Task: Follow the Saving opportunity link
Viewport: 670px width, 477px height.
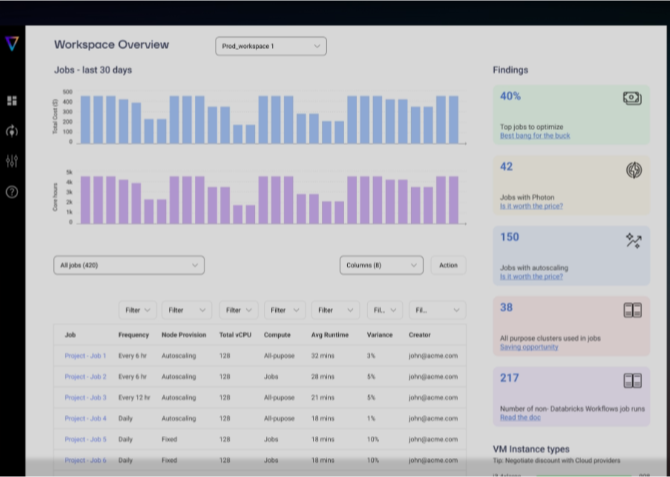Action: pyautogui.click(x=531, y=347)
